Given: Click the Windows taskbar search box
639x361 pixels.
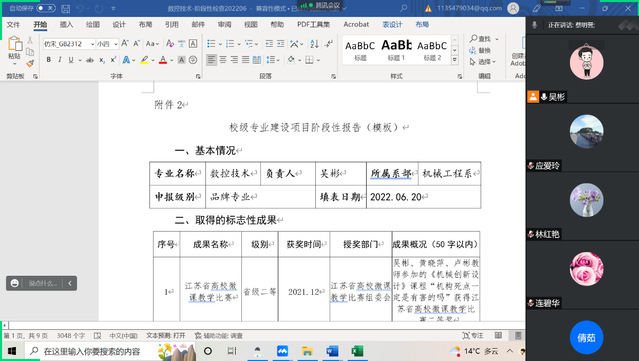Looking at the screenshot, I should point(92,351).
